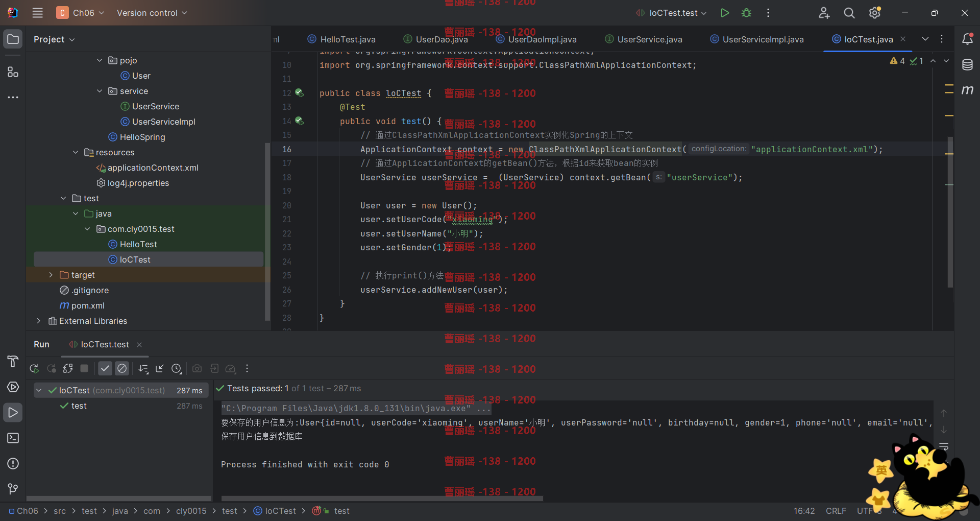Collapse the resources folder
This screenshot has height=521, width=980.
tap(76, 152)
